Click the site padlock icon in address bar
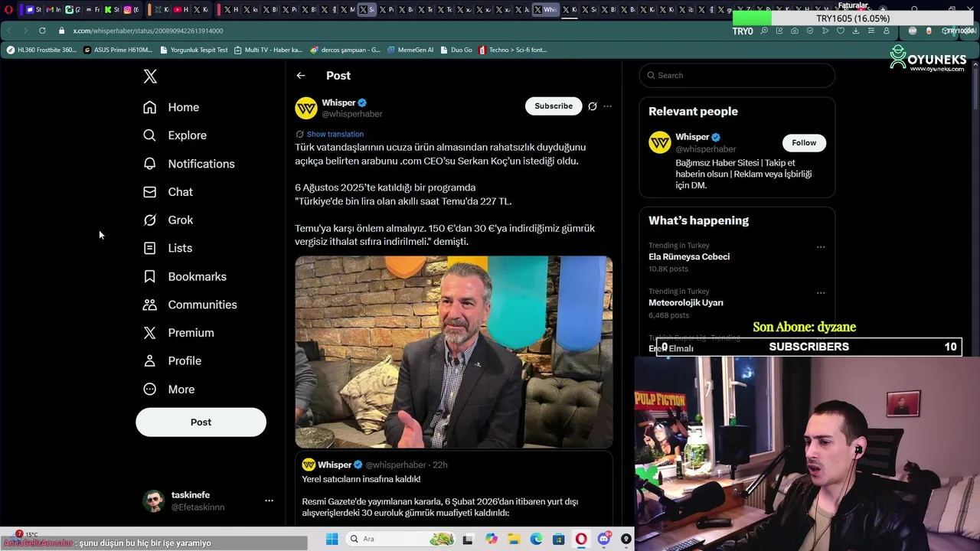The image size is (980, 551). coord(62,31)
